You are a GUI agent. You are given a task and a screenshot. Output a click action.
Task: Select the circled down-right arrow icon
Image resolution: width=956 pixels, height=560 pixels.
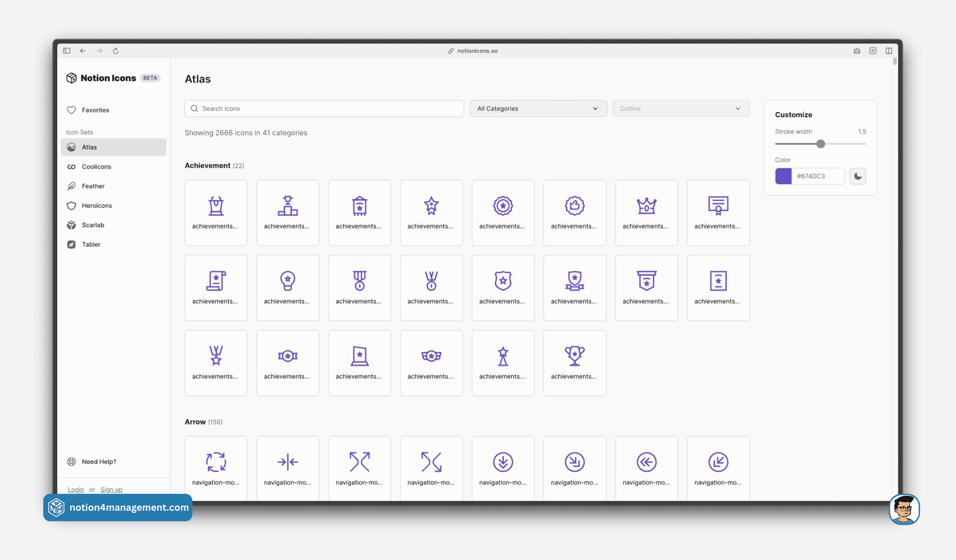(575, 468)
